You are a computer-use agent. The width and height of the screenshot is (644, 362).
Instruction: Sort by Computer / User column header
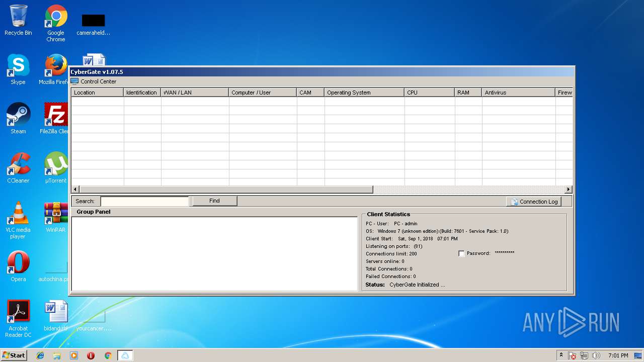point(263,93)
